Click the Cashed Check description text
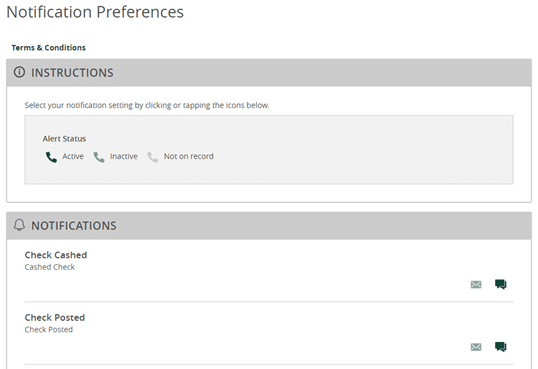Viewport: 538px width, 369px height. coord(50,267)
